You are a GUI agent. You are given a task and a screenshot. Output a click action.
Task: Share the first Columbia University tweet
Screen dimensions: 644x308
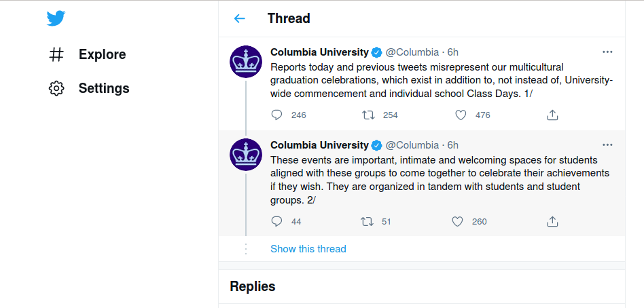(552, 115)
